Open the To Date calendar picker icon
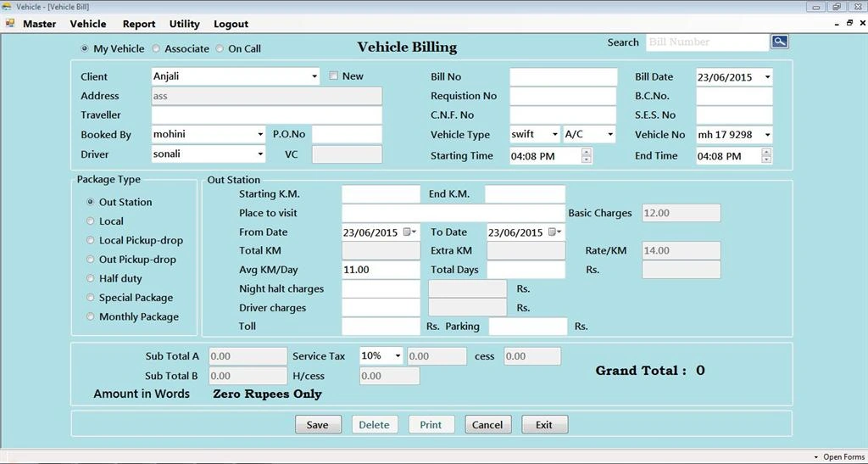 (554, 232)
